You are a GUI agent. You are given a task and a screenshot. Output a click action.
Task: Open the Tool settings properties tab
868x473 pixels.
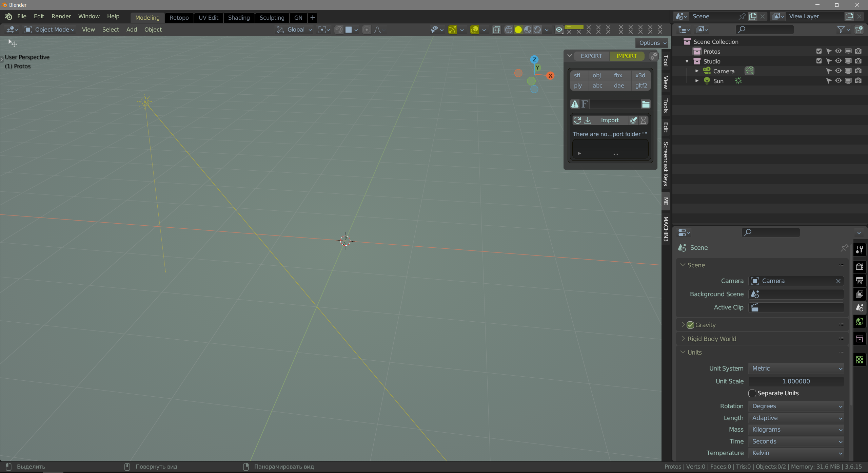pyautogui.click(x=860, y=250)
